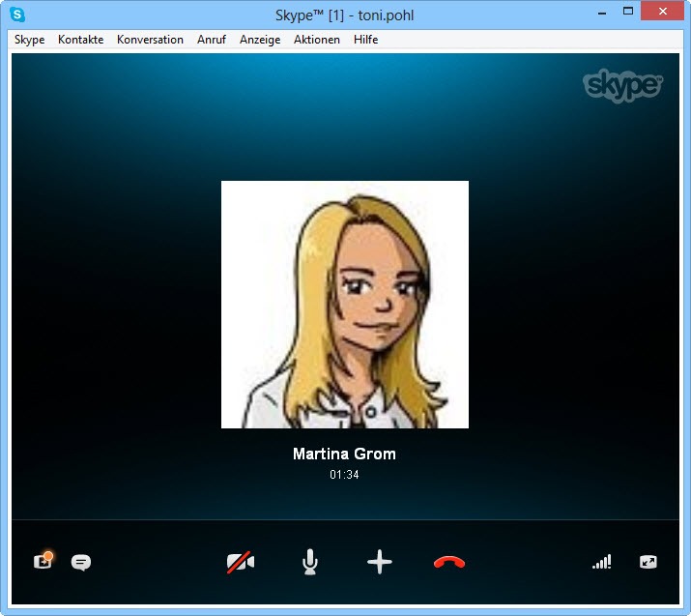Expand the Anruf menu
The image size is (691, 616).
point(212,40)
